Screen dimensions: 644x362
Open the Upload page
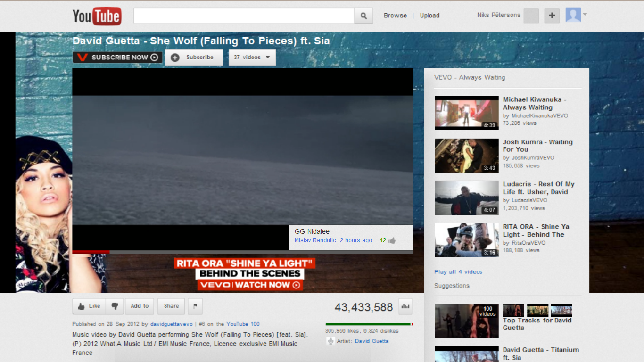click(x=429, y=16)
